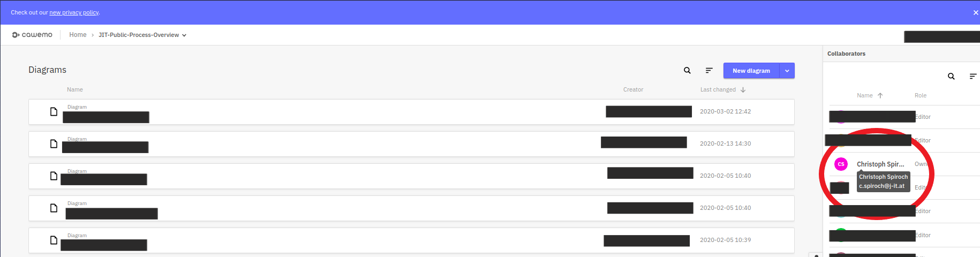The image size is (980, 257).
Task: Expand the New diagram dropdown arrow
Action: coord(787,71)
